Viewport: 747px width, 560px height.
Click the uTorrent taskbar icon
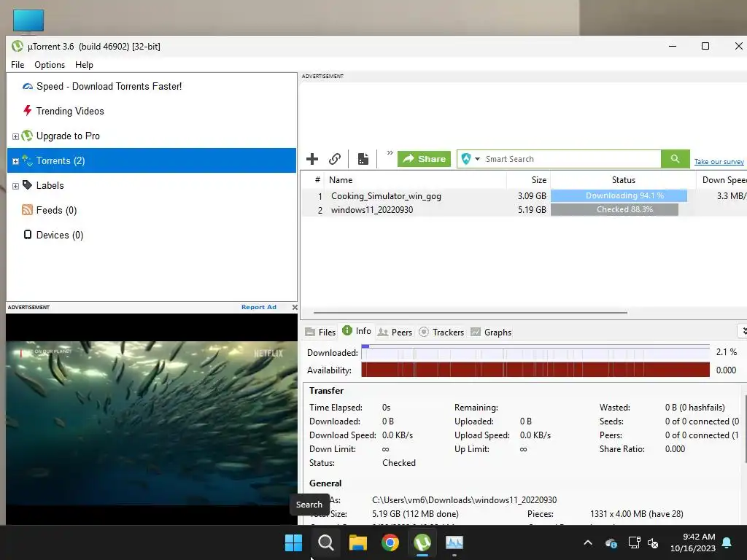coord(422,542)
